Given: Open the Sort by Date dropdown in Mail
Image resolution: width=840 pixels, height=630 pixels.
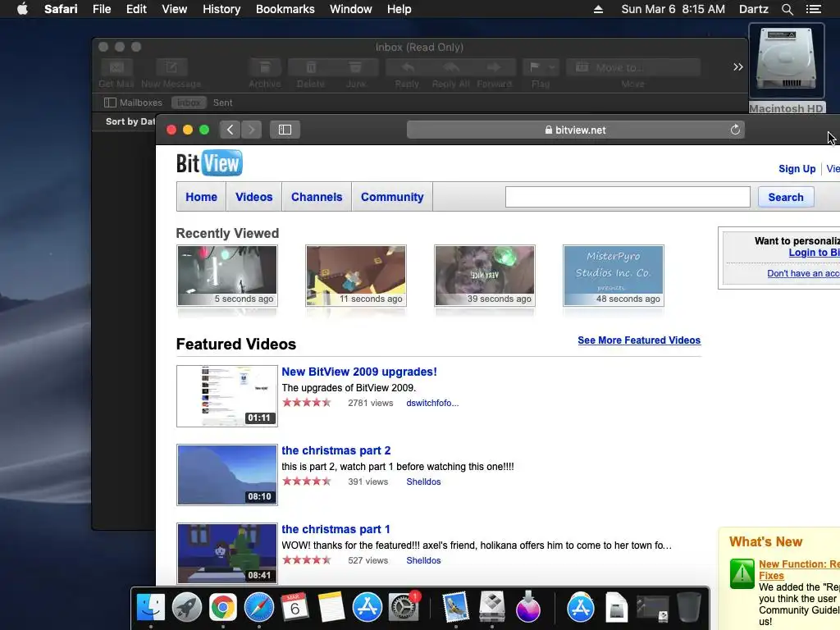Looking at the screenshot, I should (x=130, y=121).
